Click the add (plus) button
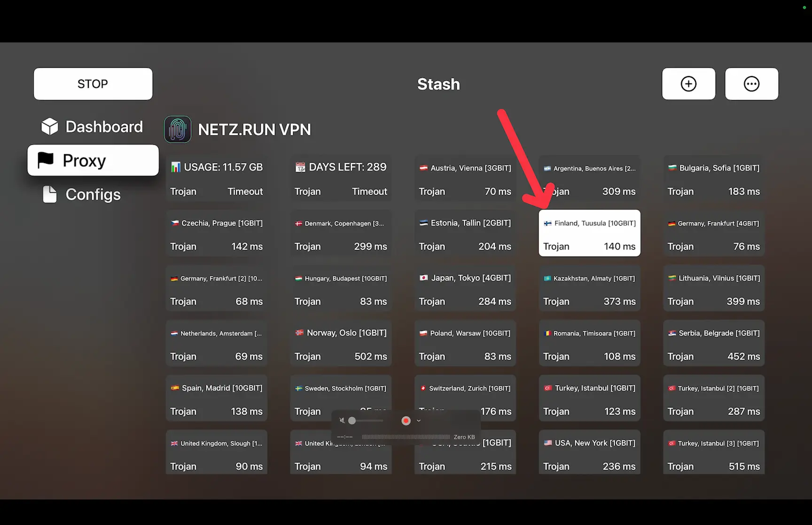The image size is (812, 525). click(688, 84)
